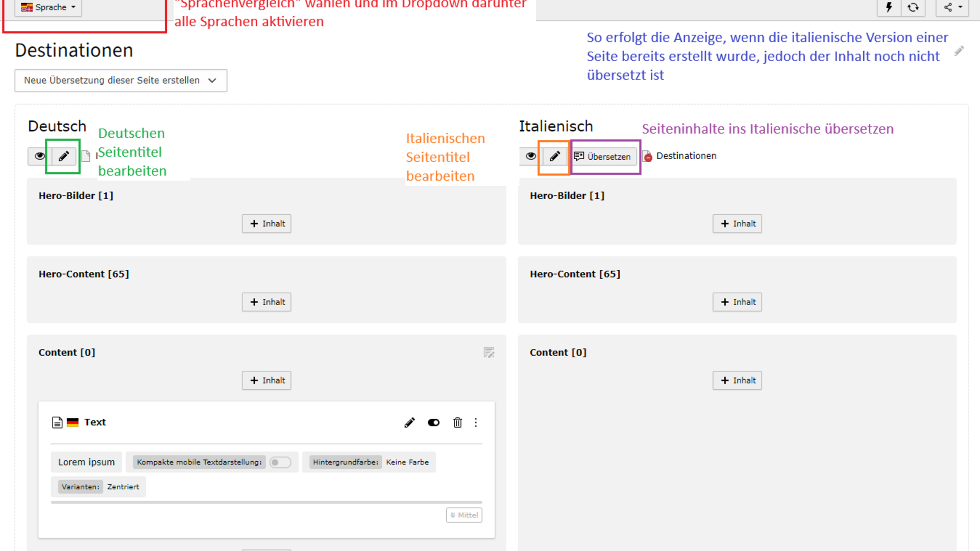View Italian page with eye icon
Viewport: 980px width, 551px height.
pos(531,156)
